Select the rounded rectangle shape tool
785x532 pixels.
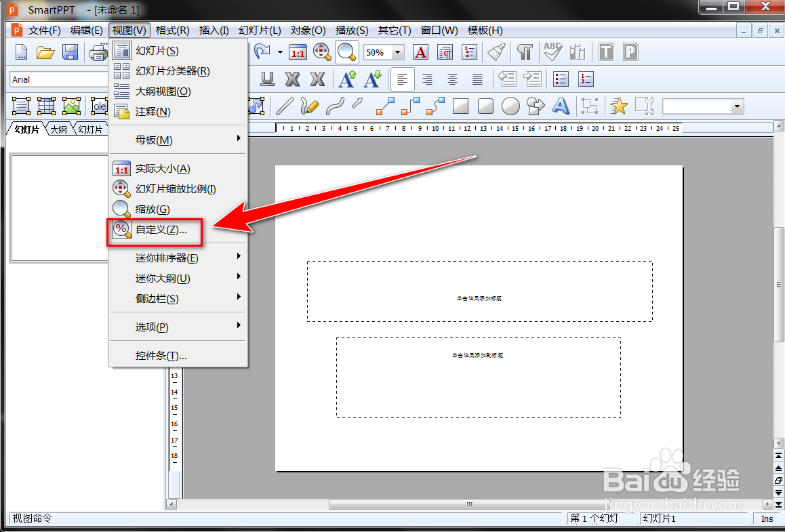(485, 106)
